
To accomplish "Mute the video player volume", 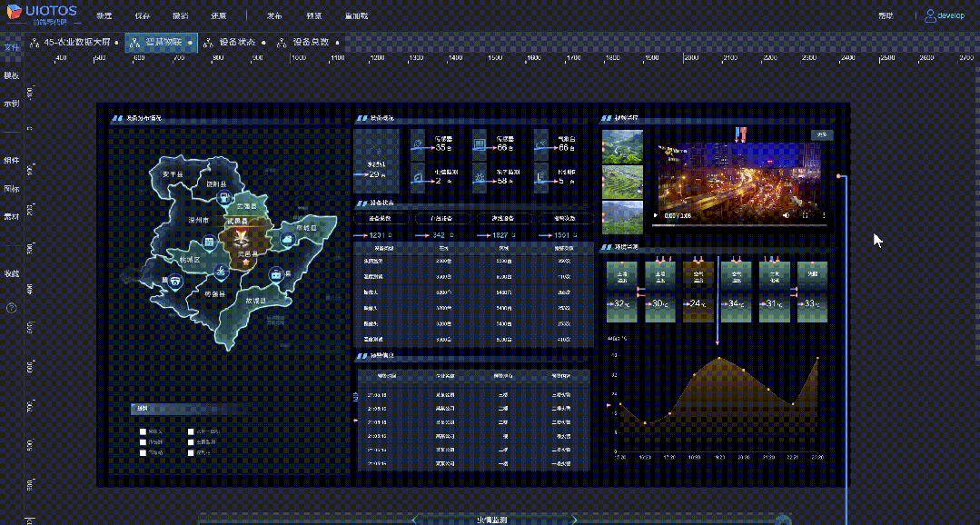I will click(x=786, y=215).
